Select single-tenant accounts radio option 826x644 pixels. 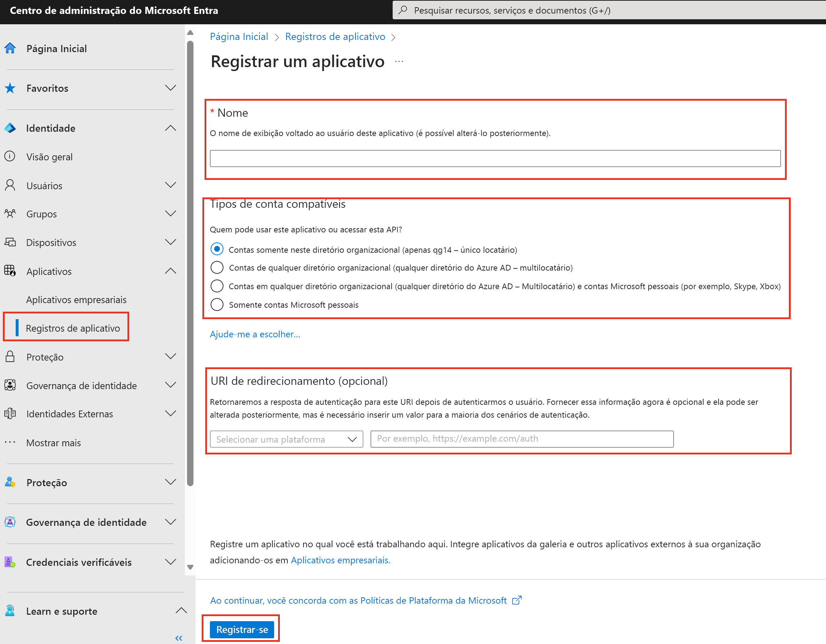217,249
